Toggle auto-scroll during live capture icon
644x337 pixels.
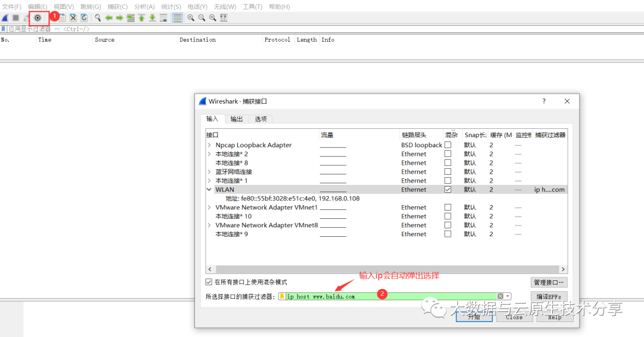163,18
